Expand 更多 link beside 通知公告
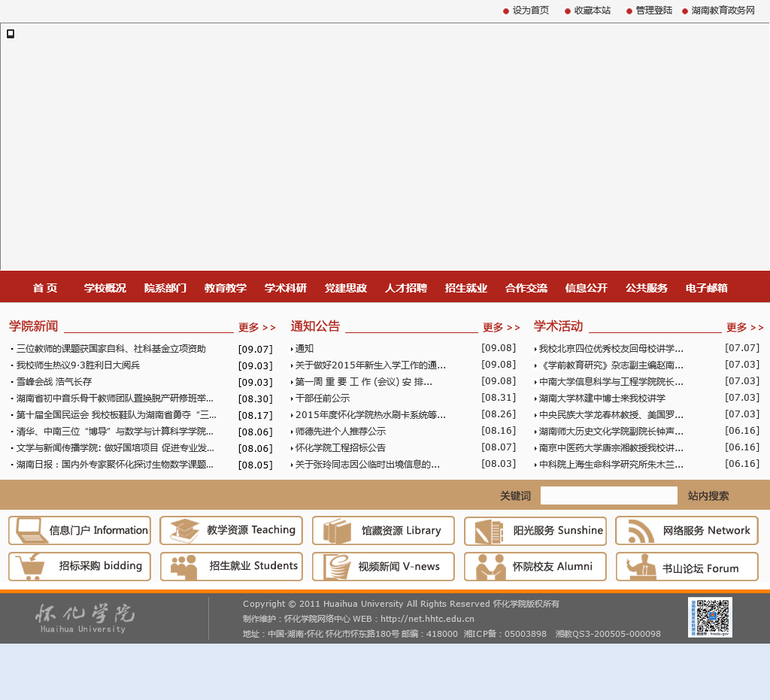The image size is (770, 700). click(x=501, y=328)
